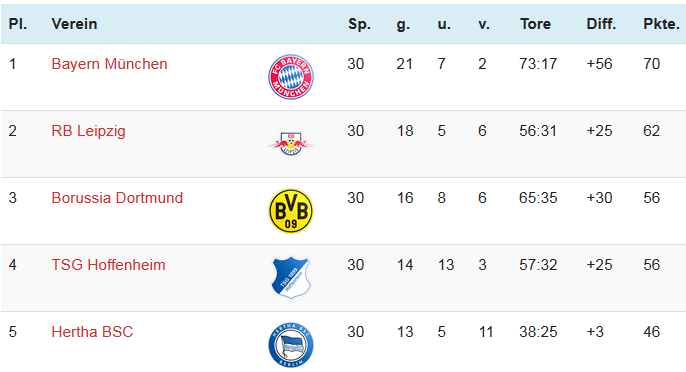Click the BVB 09 Dortmund crest
Viewport: 686px width, 372px height.
[291, 211]
